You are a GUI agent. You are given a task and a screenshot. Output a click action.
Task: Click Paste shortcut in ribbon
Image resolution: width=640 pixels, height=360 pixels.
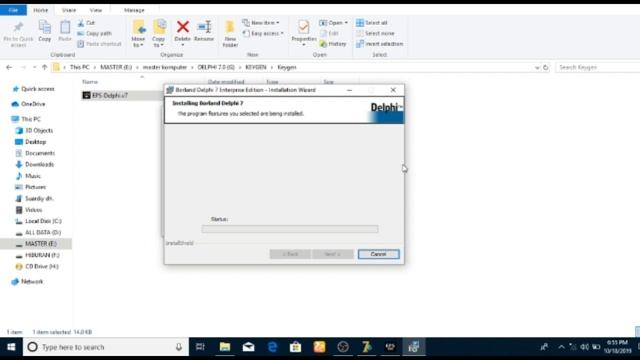point(100,44)
